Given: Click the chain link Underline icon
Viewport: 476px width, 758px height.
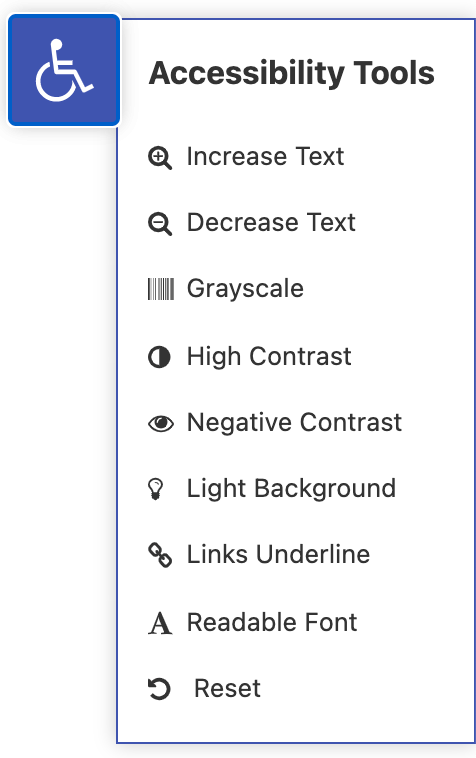Looking at the screenshot, I should [x=160, y=555].
